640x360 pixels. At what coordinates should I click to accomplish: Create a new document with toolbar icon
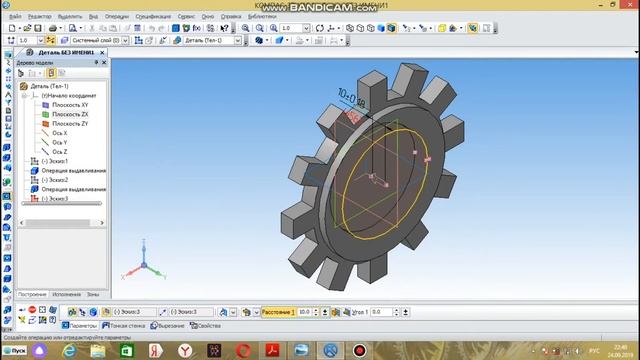tap(12, 28)
